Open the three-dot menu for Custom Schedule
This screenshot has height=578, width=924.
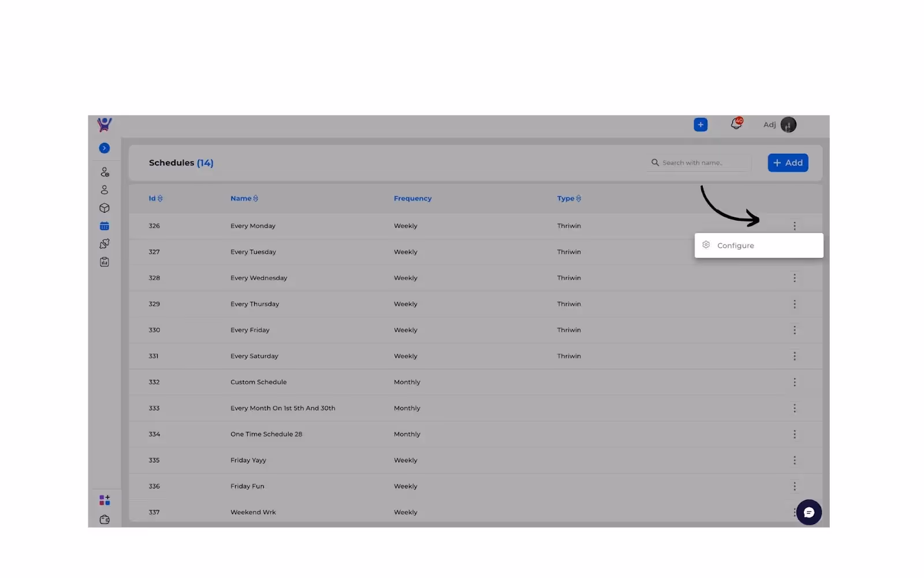click(x=795, y=382)
